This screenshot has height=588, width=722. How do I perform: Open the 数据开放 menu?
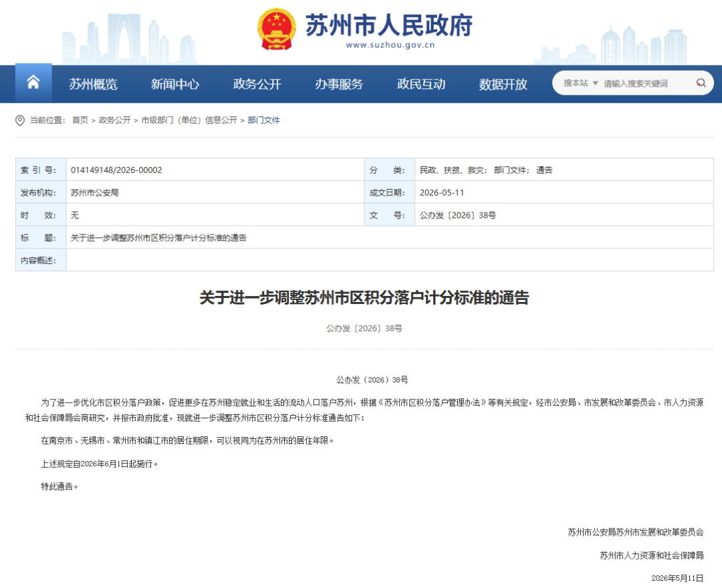pos(503,84)
